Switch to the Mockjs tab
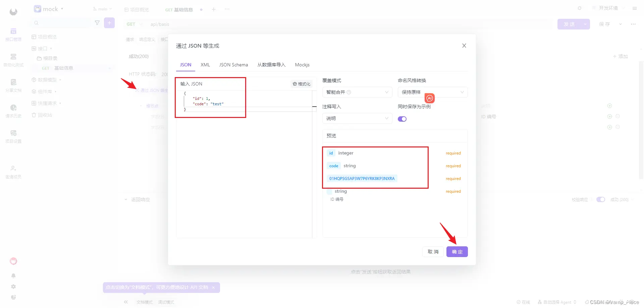This screenshot has height=308, width=644. coord(302,65)
